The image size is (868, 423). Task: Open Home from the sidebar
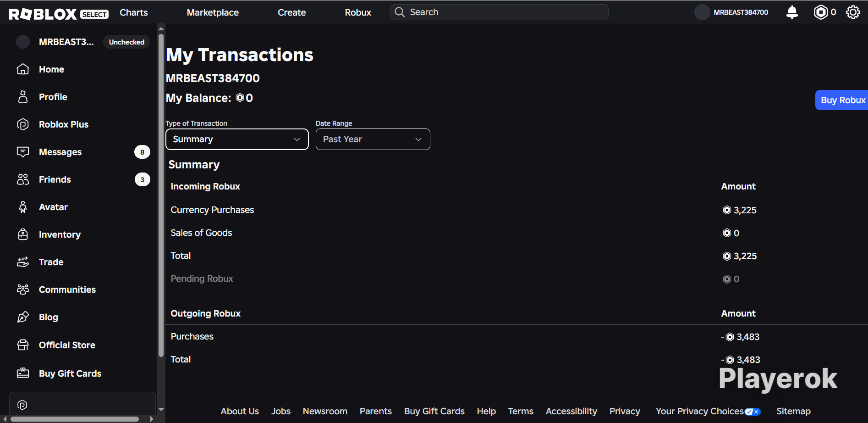coord(51,69)
